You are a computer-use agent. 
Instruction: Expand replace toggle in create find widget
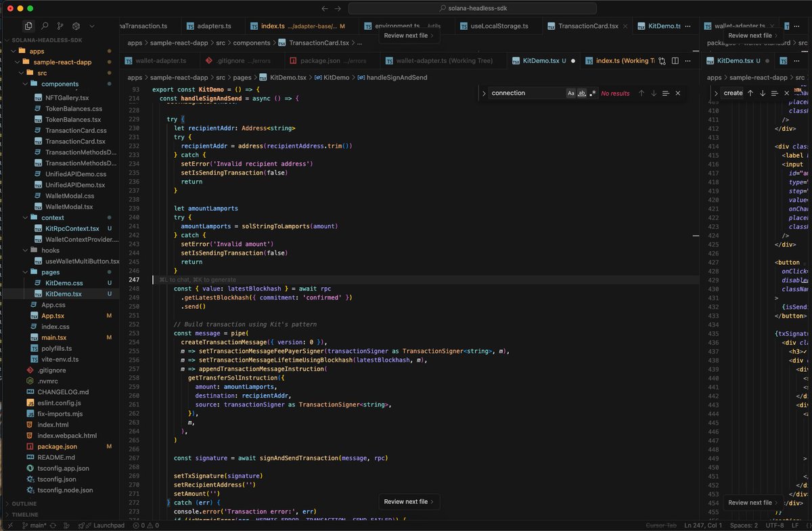pyautogui.click(x=716, y=93)
